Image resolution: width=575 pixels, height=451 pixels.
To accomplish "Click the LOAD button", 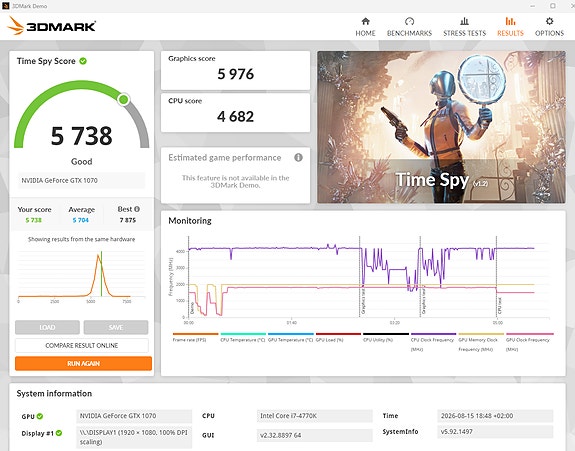I will click(47, 327).
